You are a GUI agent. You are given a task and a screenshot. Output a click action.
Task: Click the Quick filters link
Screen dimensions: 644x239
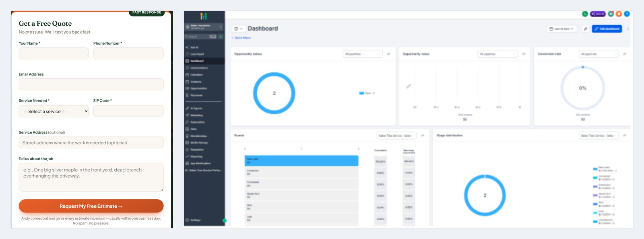241,38
